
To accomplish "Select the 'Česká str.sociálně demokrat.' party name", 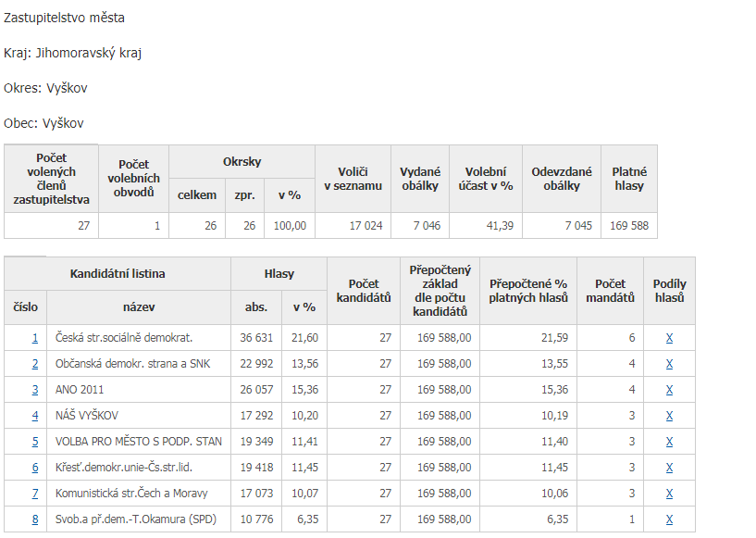I will coord(124,338).
